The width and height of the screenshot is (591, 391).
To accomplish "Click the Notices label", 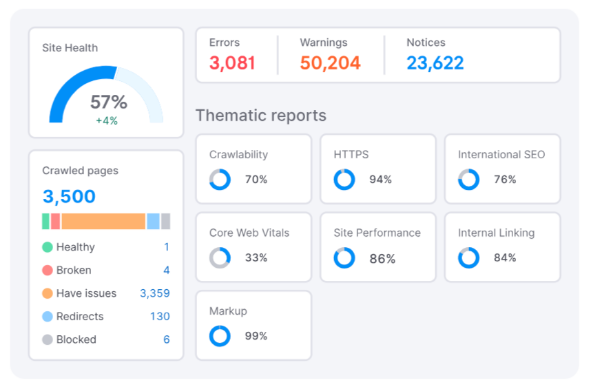I will pyautogui.click(x=426, y=43).
